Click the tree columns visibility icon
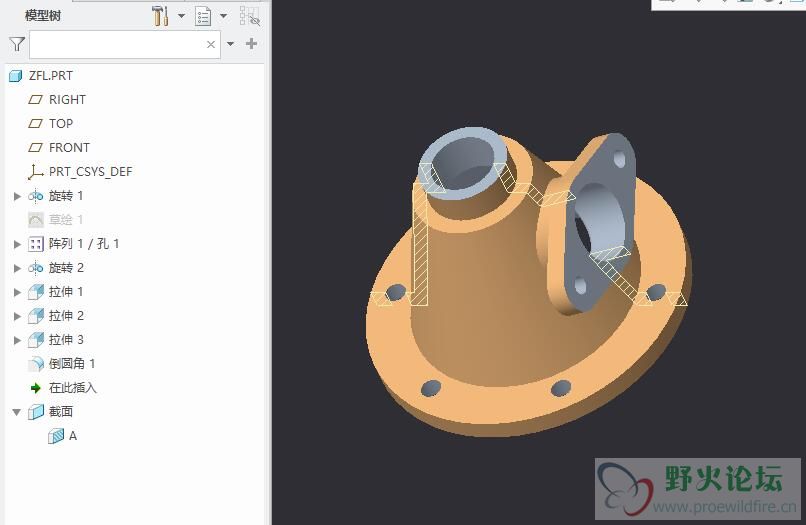The image size is (806, 525). [x=250, y=16]
